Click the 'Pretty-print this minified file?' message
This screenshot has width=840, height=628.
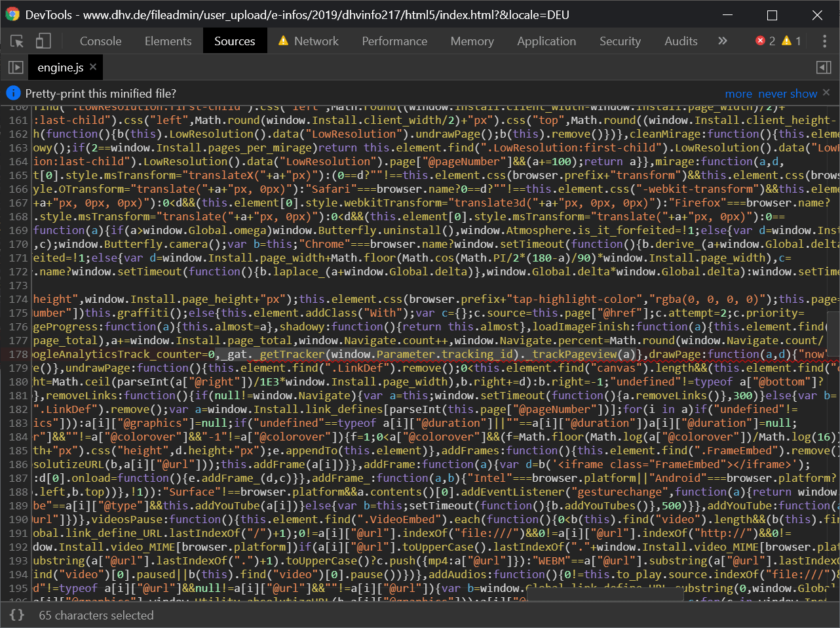pos(101,94)
